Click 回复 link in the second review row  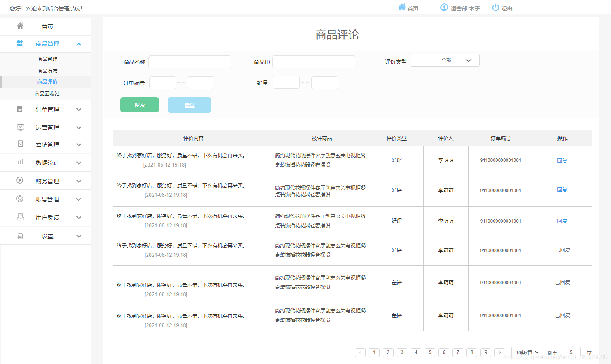point(562,190)
